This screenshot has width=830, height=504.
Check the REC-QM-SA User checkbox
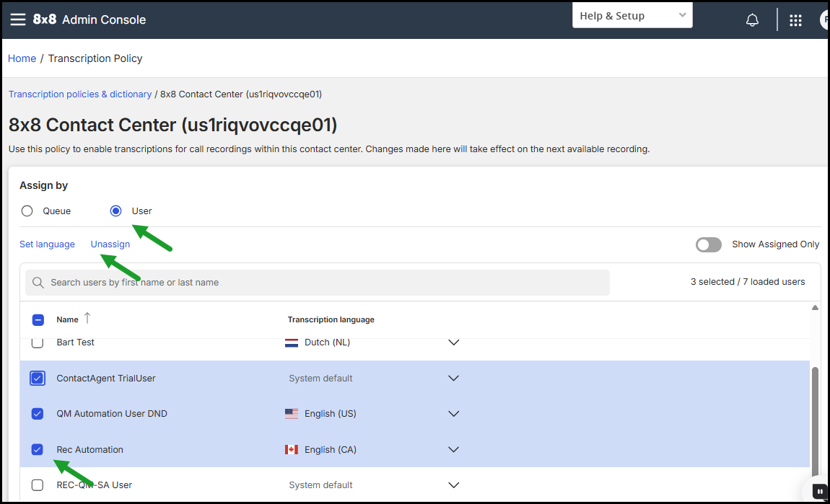pos(37,485)
